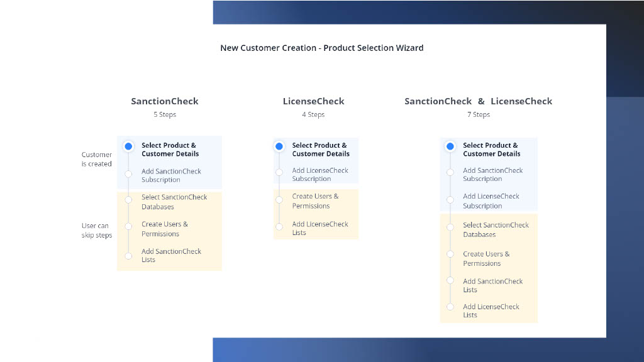Image resolution: width=644 pixels, height=362 pixels.
Task: Click 'Create Users & Permissions' in SanctionCheck column
Action: pos(165,229)
